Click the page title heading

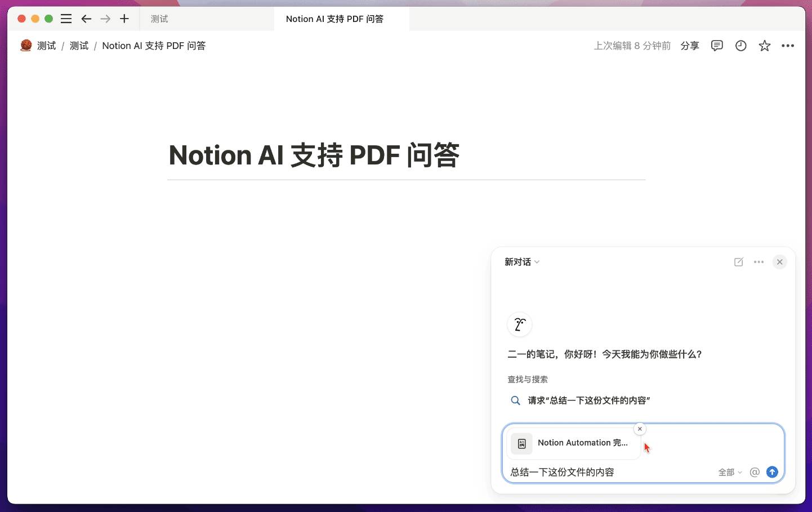[314, 155]
